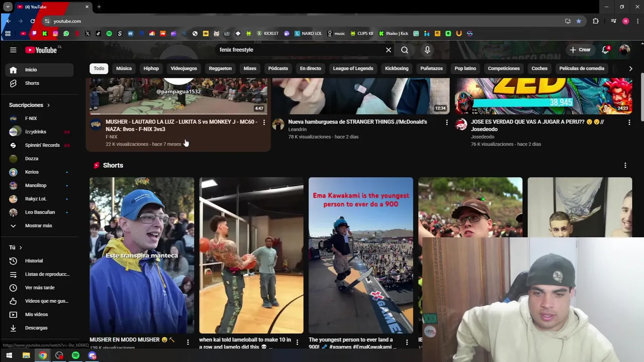Reload the page with the refresh icon
Screen dimensions: 644x362
(x=33, y=21)
